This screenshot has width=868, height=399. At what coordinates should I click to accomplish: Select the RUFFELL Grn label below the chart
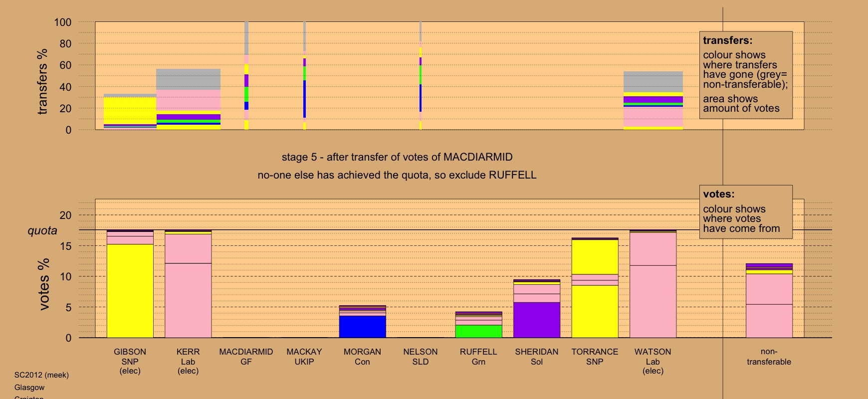pyautogui.click(x=478, y=357)
